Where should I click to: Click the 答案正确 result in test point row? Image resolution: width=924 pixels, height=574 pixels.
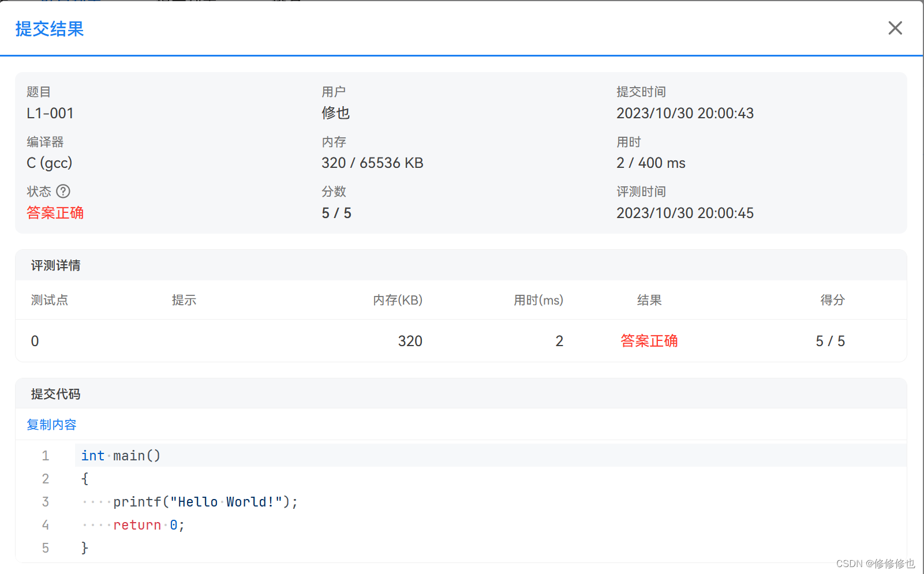[649, 341]
